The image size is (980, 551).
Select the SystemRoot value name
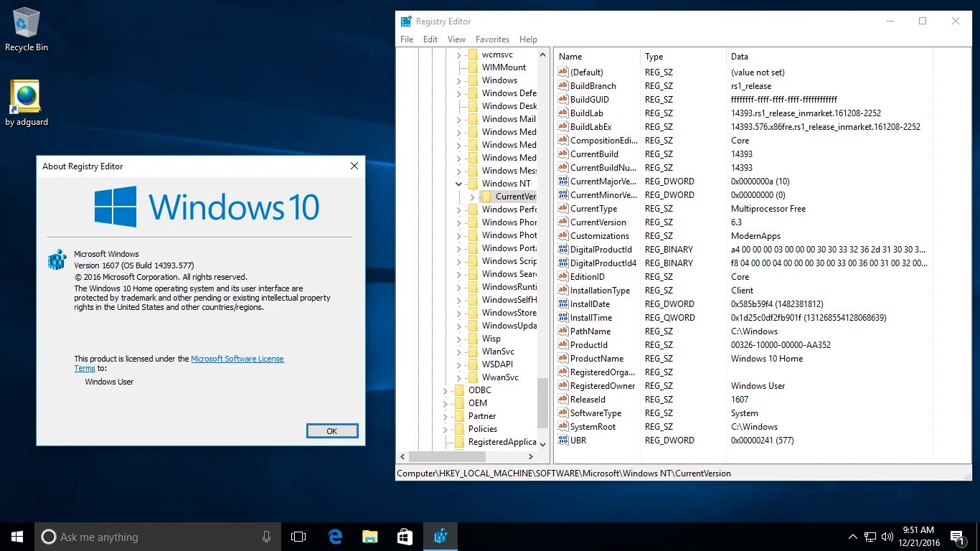[593, 427]
